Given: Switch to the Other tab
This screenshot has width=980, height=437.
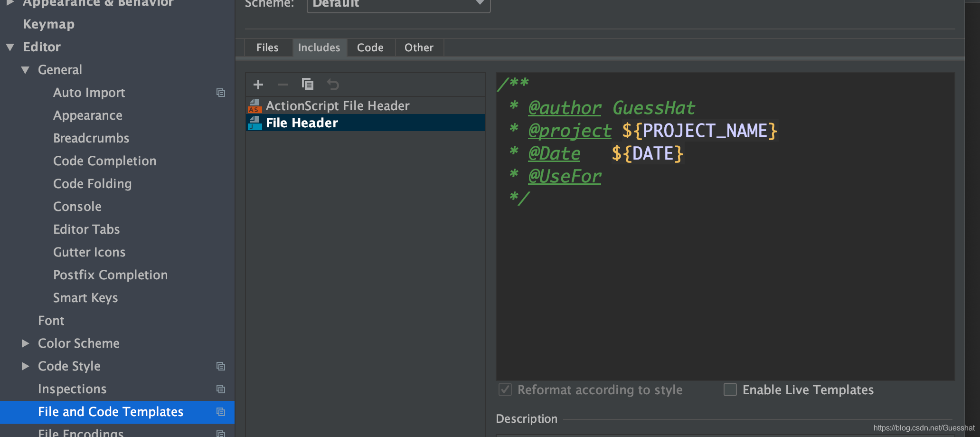Looking at the screenshot, I should pos(419,47).
